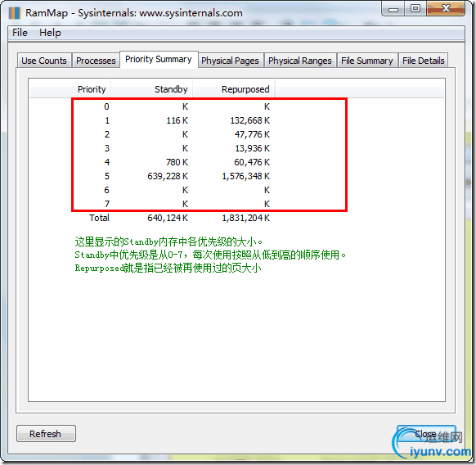
Task: Select the priority 4 row number
Action: click(x=107, y=162)
